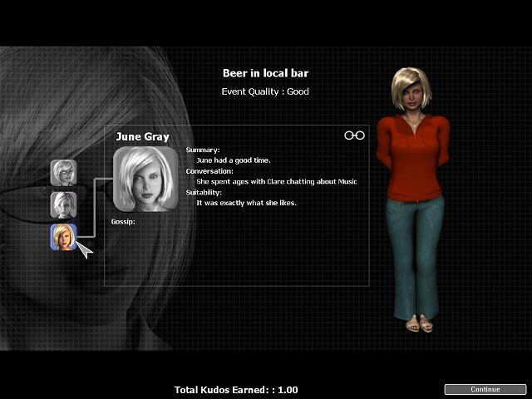Click the Summary: label
Image resolution: width=532 pixels, height=399 pixels.
[x=203, y=150]
